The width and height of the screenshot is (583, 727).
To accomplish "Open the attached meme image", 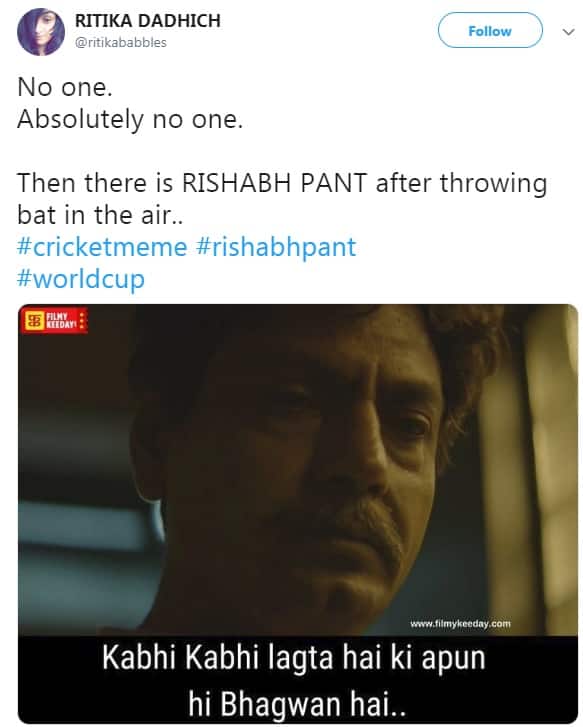I will [x=298, y=514].
